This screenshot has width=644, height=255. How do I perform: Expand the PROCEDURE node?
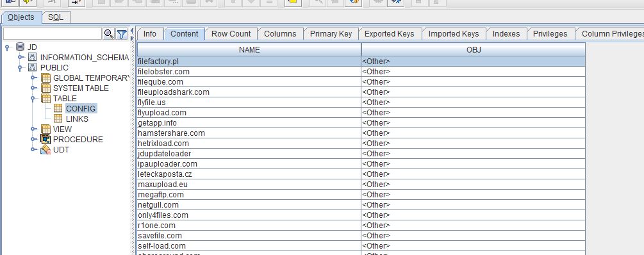(x=34, y=140)
